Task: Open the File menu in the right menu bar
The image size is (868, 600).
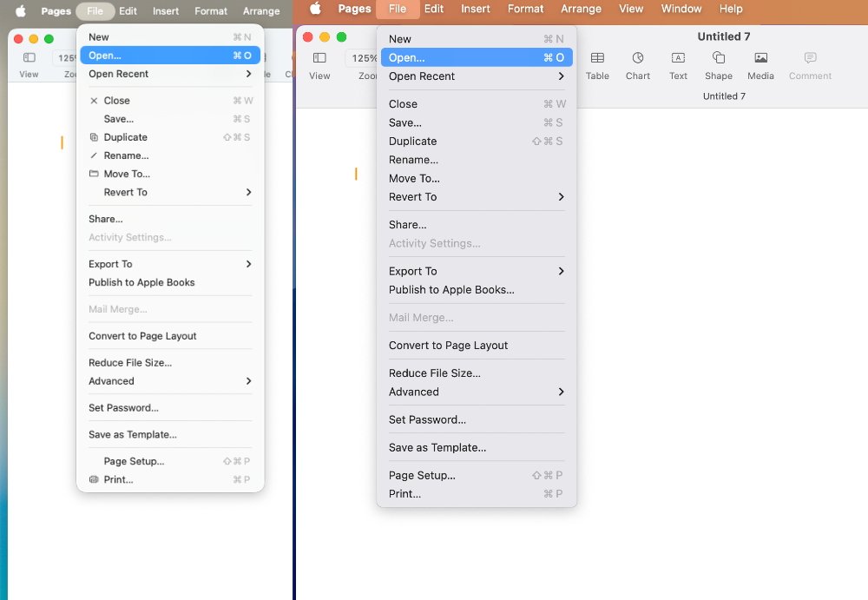Action: tap(398, 9)
